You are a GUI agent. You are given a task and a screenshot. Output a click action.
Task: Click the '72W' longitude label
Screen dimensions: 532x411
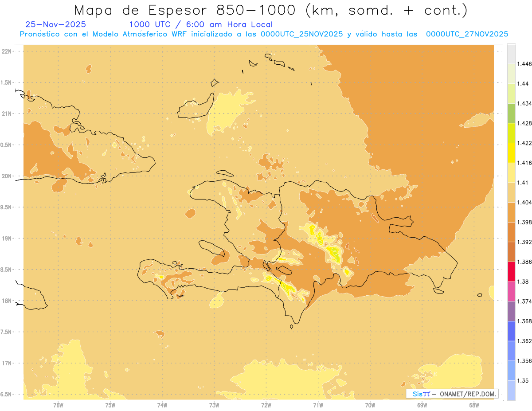coord(266,405)
